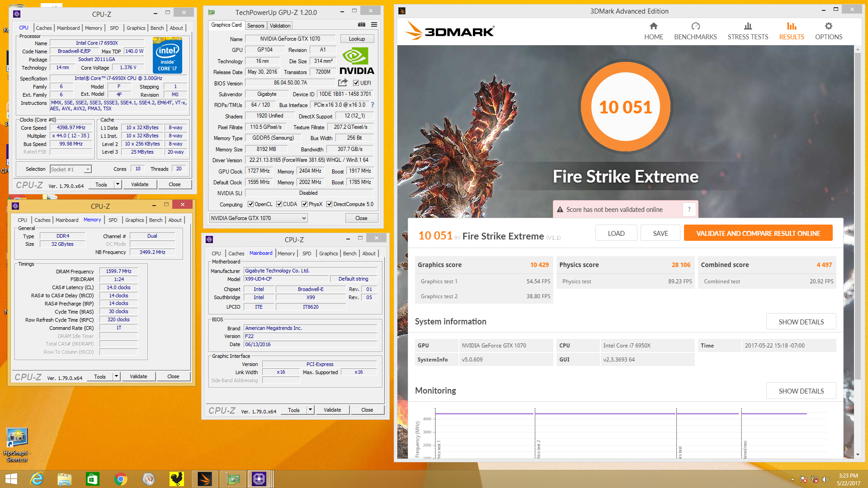
Task: Click the GPU name field NVIDIA GeForce GTX 1070
Action: coord(290,39)
